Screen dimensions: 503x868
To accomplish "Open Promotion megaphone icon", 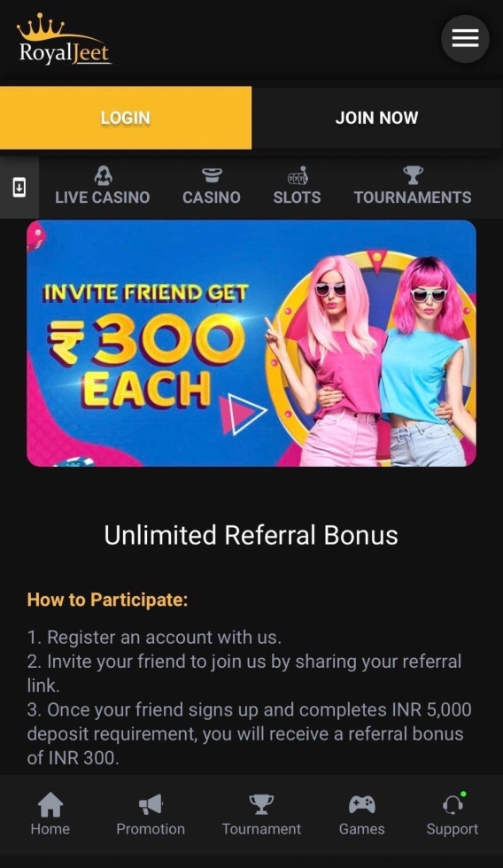I will click(x=151, y=804).
